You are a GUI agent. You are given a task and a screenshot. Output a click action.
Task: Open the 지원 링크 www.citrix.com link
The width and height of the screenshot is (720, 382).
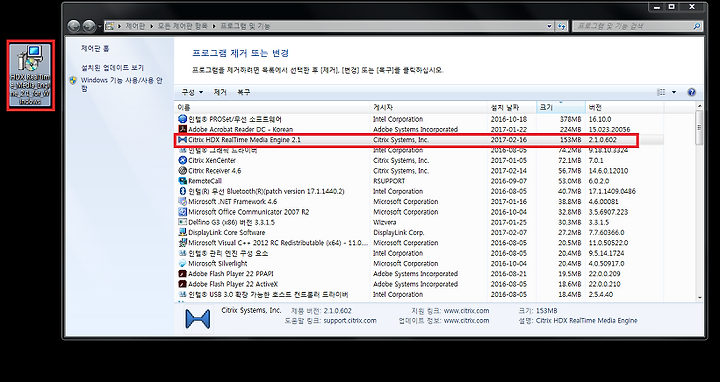pos(467,311)
